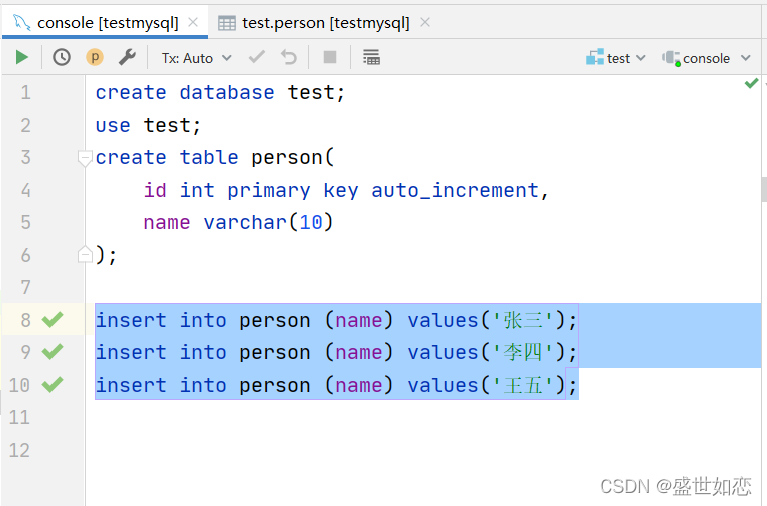Open console settings wrench icon
Image resolution: width=767 pixels, height=506 pixels.
point(127,58)
